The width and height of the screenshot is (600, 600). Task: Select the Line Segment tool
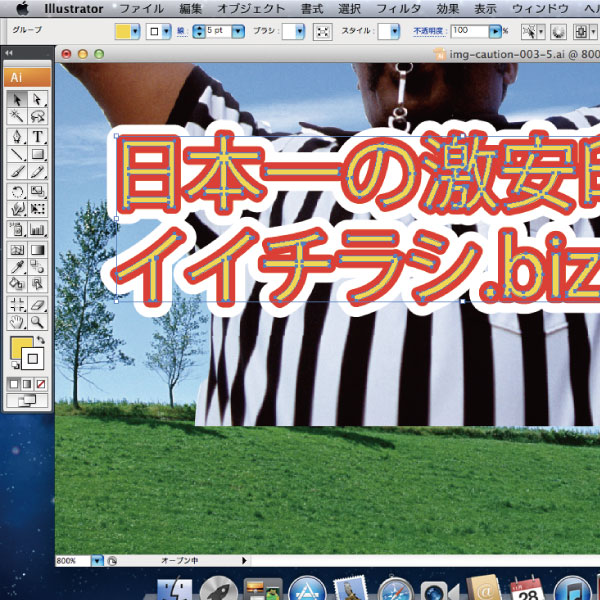point(17,154)
